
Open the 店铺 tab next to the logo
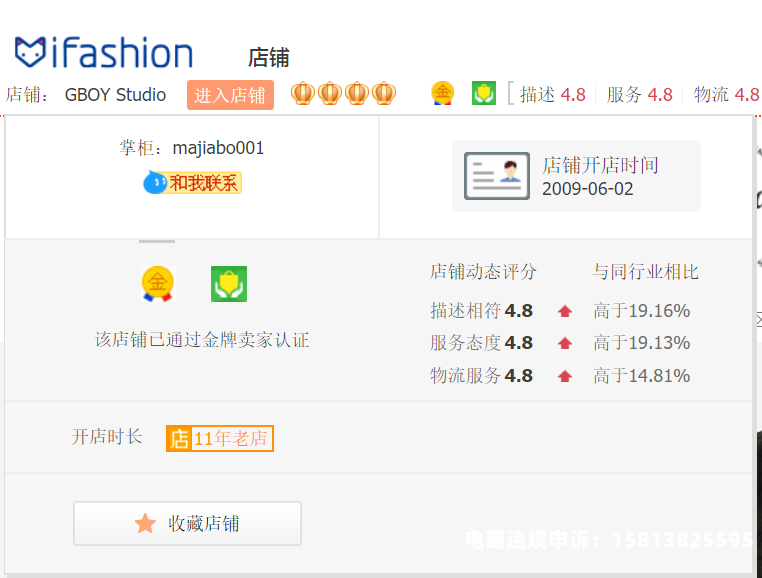click(x=268, y=58)
